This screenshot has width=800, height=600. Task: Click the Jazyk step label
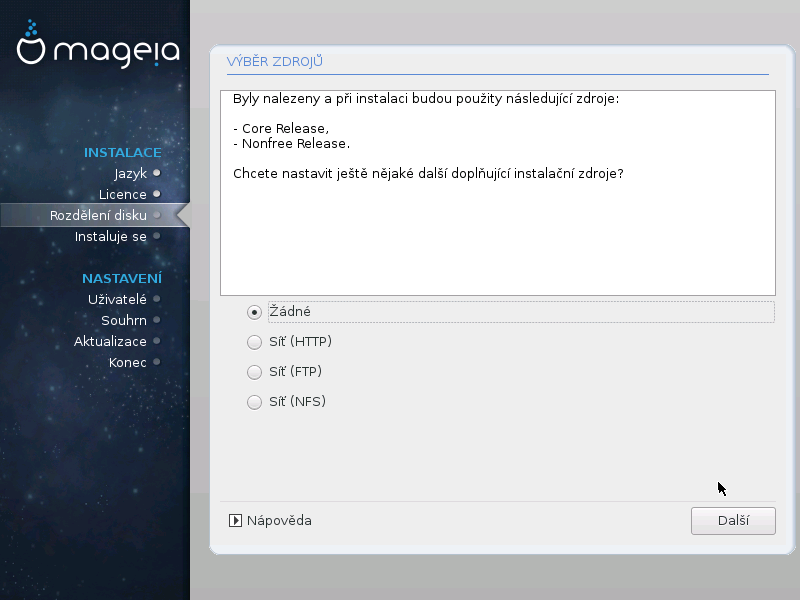point(131,174)
